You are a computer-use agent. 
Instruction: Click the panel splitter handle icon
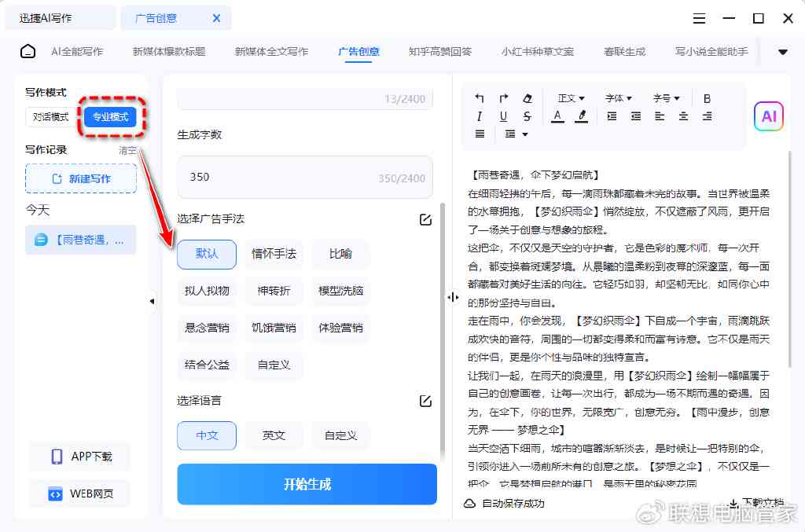pos(453,297)
